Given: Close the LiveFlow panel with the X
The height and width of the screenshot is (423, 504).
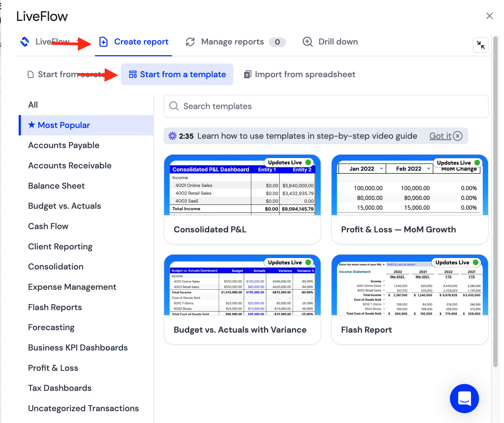Looking at the screenshot, I should (x=489, y=16).
